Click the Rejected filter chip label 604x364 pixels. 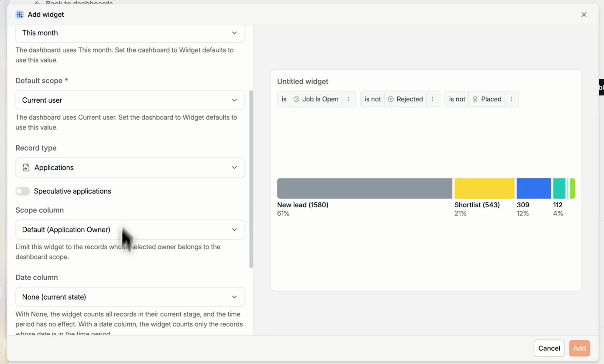point(410,99)
